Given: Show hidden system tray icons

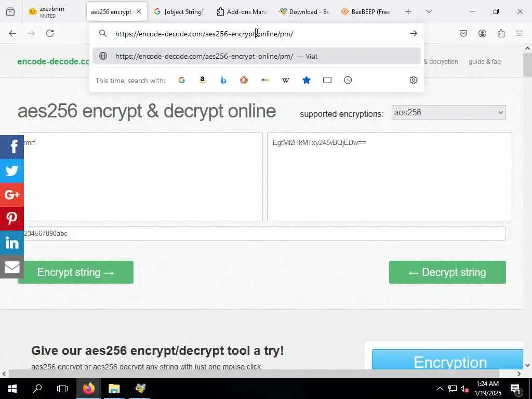Looking at the screenshot, I should [440, 389].
